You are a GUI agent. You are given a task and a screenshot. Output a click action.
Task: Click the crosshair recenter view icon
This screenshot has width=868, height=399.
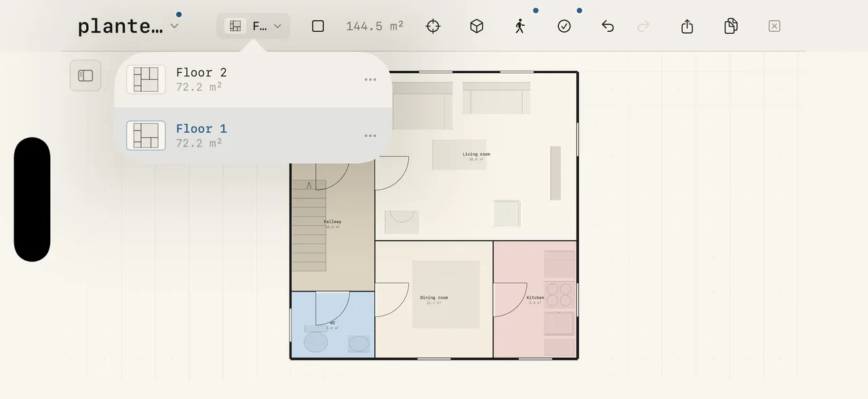click(x=433, y=26)
